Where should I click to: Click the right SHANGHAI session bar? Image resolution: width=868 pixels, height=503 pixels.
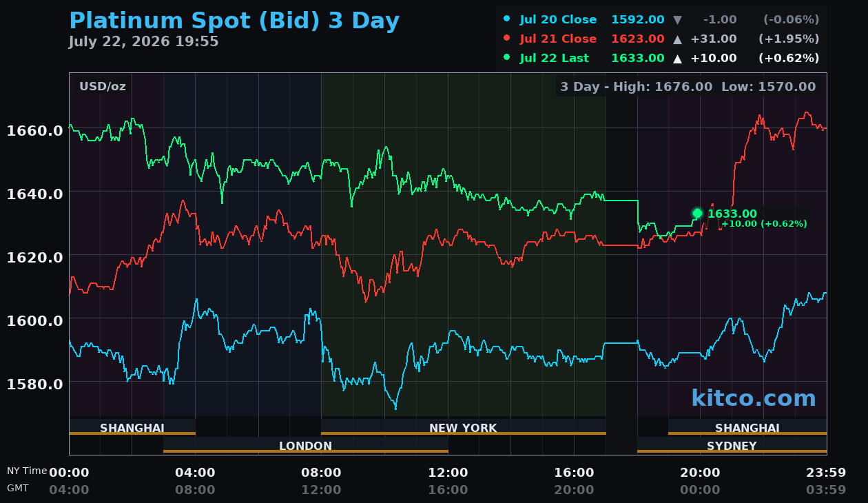747,427
